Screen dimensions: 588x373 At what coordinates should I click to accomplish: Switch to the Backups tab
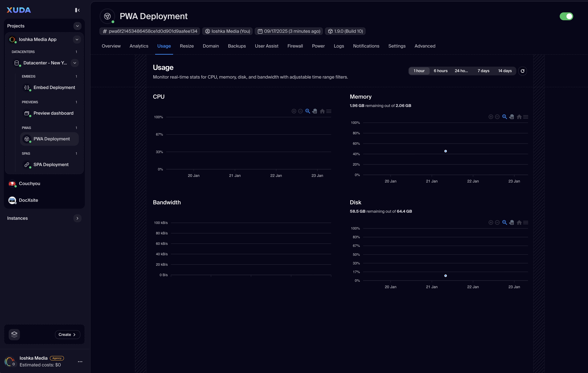237,46
